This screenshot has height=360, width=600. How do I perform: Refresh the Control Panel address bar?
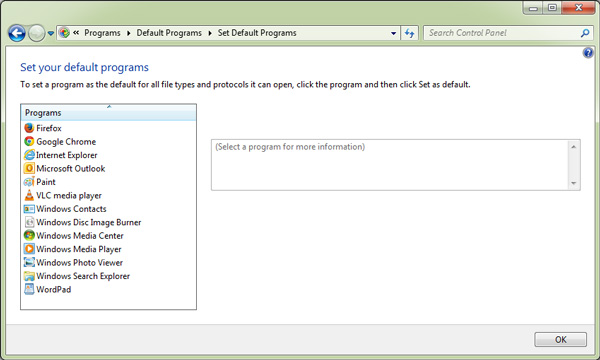pyautogui.click(x=409, y=33)
